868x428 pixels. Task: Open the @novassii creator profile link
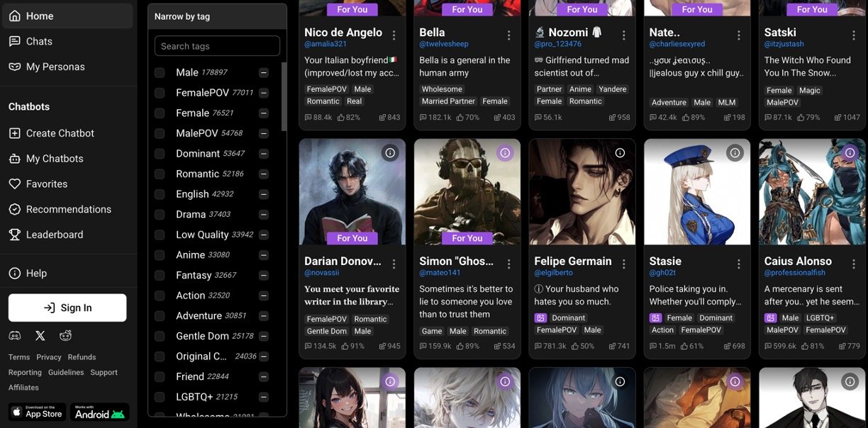point(323,273)
